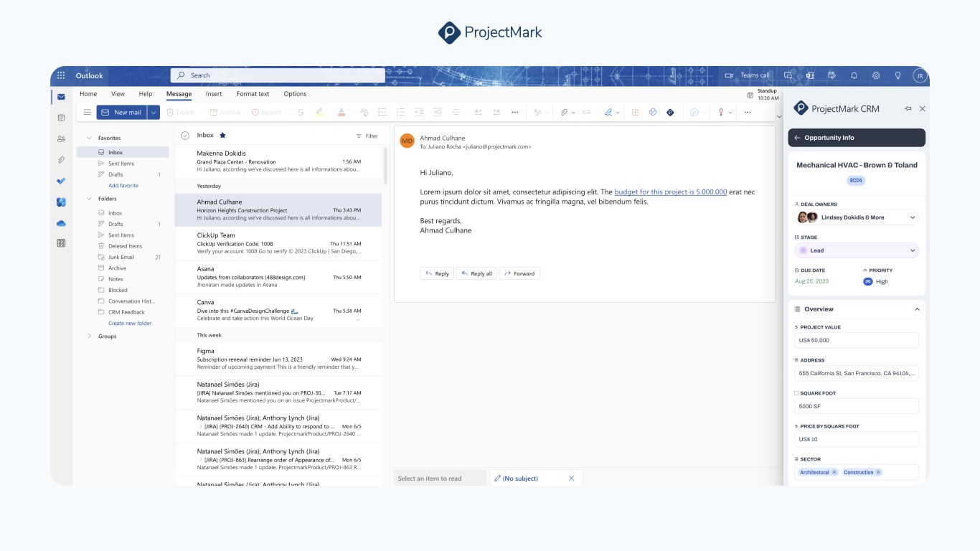The image size is (980, 551).
Task: Switch to the Format text tab
Action: [253, 94]
